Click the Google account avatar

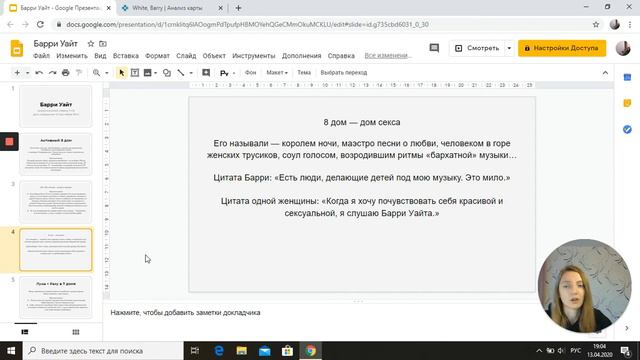623,48
